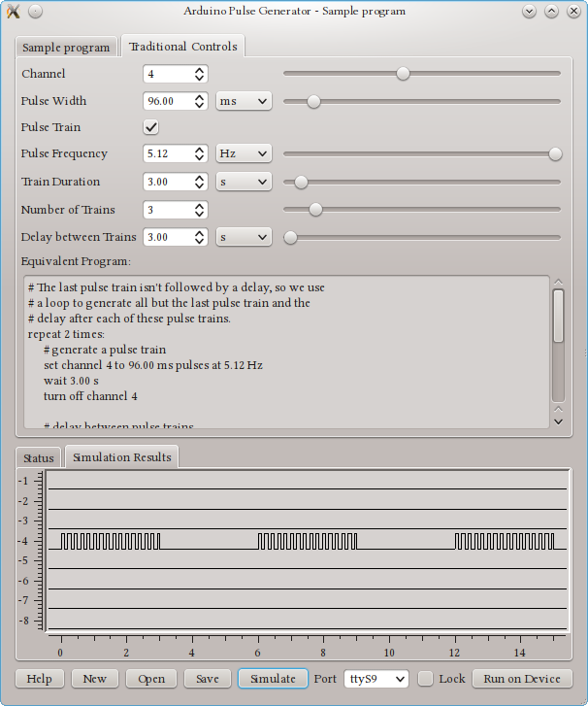Click the bottom scroll down arrow of Equivalent Program
Image resolution: width=588 pixels, height=706 pixels.
pyautogui.click(x=558, y=421)
